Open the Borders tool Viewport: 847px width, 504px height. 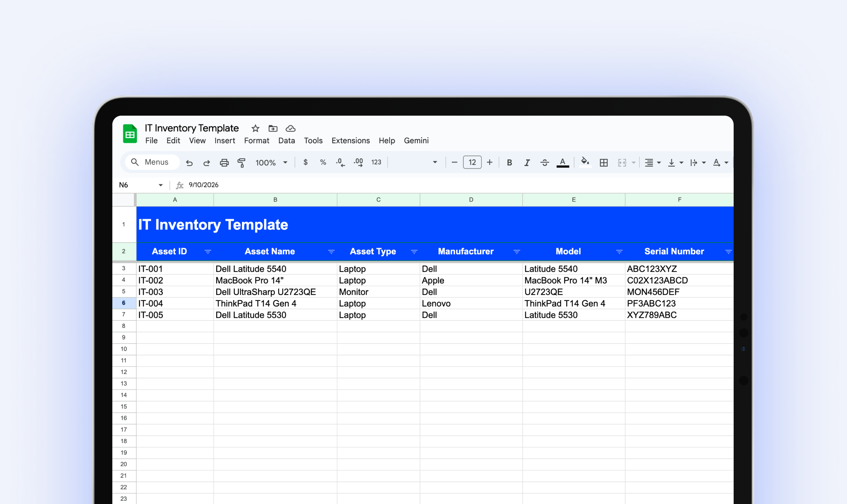point(604,162)
